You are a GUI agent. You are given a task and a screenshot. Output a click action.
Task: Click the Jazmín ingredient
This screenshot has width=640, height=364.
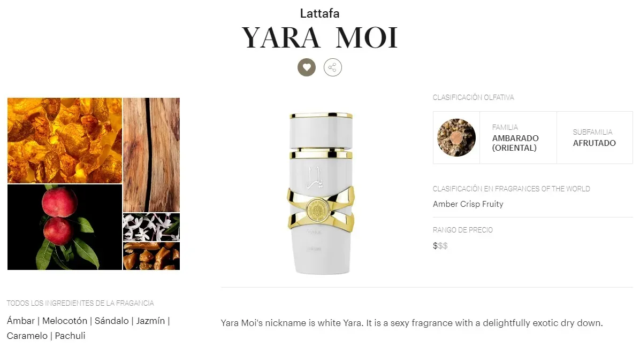point(150,321)
